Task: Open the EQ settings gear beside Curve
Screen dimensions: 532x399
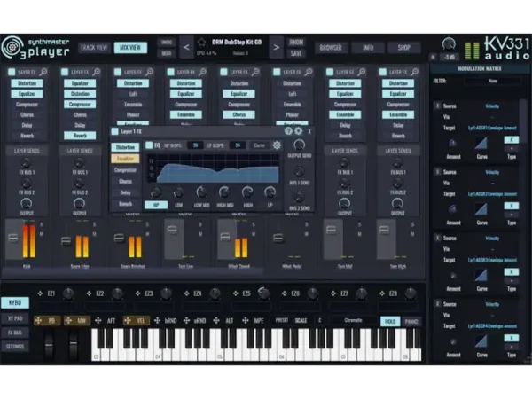Action: pyautogui.click(x=277, y=145)
